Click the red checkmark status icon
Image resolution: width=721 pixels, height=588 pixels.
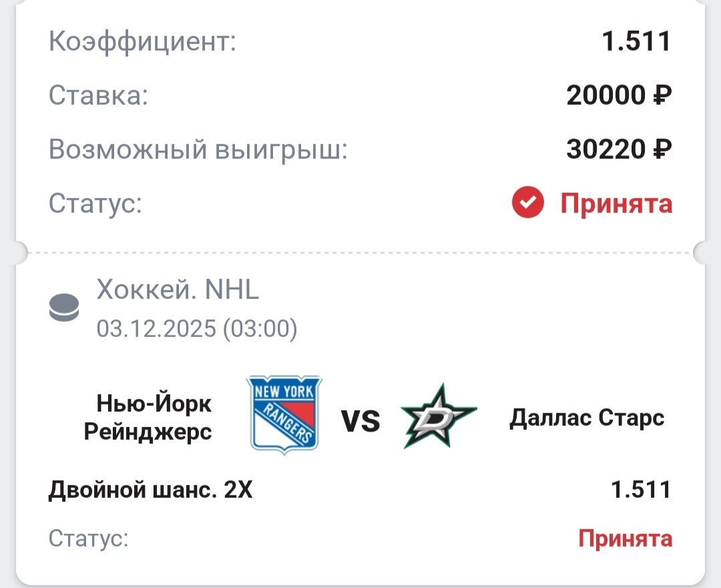coord(529,203)
